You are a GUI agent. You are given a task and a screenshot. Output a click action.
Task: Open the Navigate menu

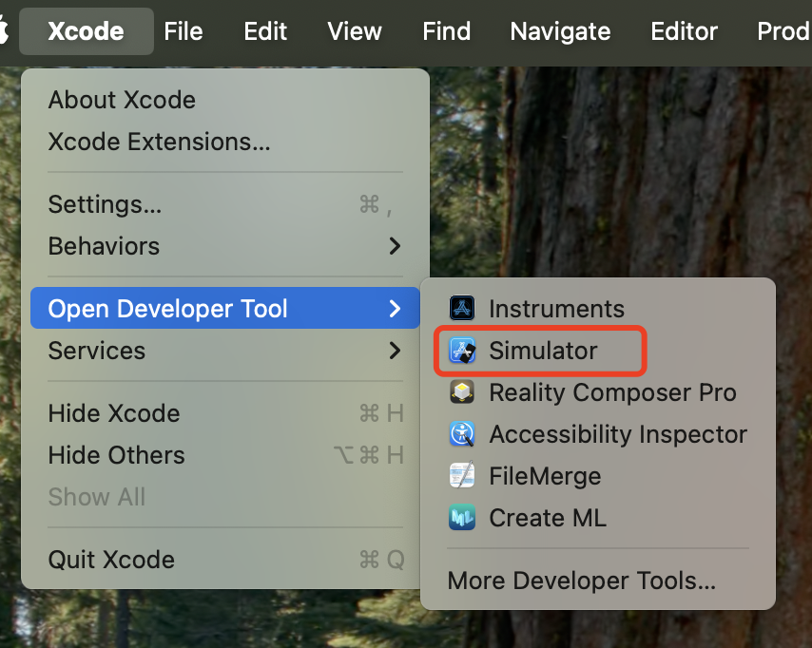click(560, 31)
